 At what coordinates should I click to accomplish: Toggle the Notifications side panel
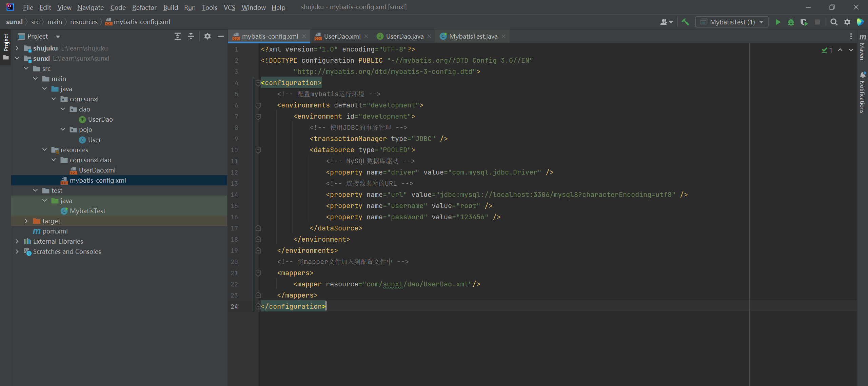pyautogui.click(x=863, y=92)
